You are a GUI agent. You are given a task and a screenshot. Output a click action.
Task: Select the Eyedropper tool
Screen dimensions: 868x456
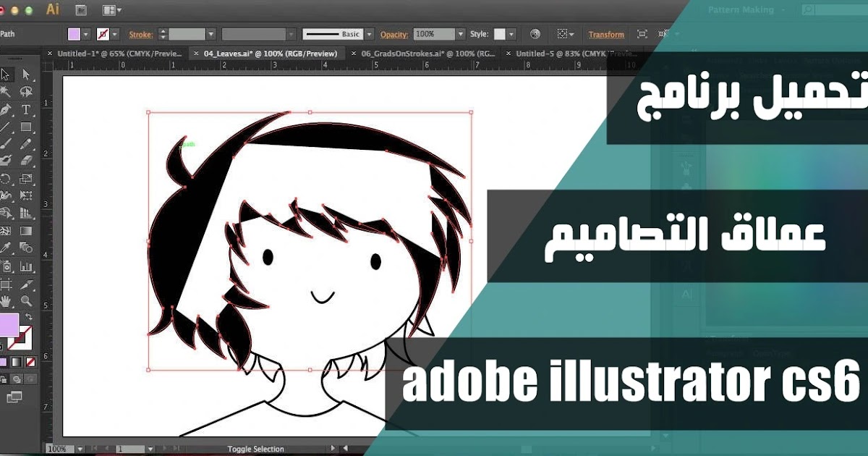pos(6,248)
